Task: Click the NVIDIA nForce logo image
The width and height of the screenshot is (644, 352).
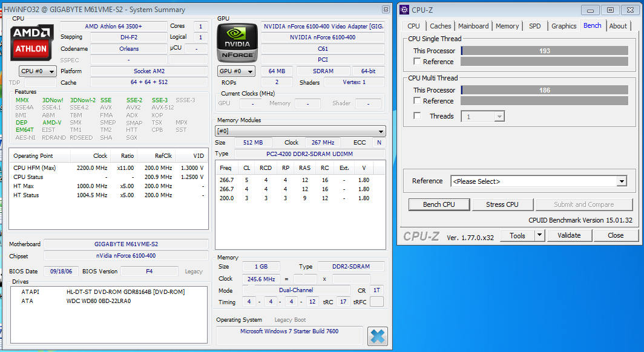Action: tap(237, 43)
